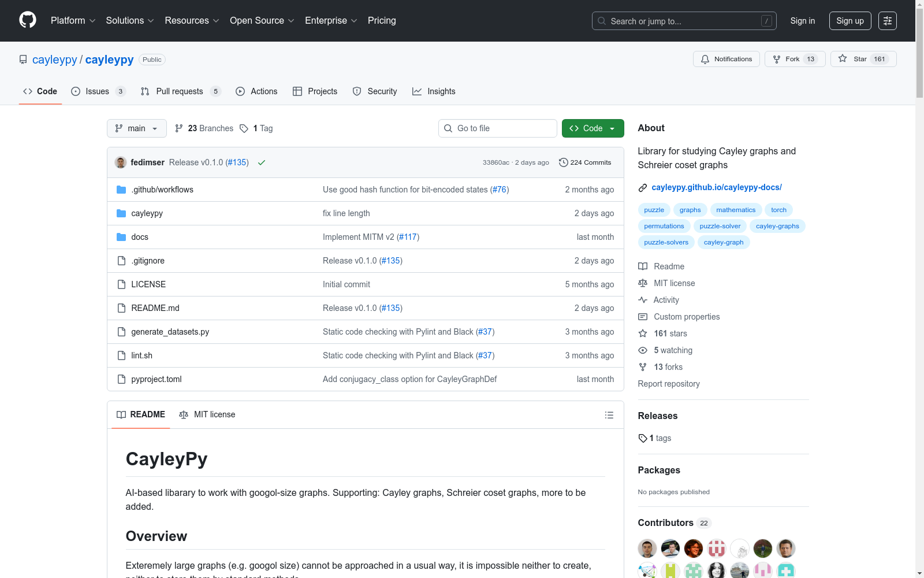The width and height of the screenshot is (924, 578).
Task: Click the README.md file icon
Action: click(x=121, y=308)
